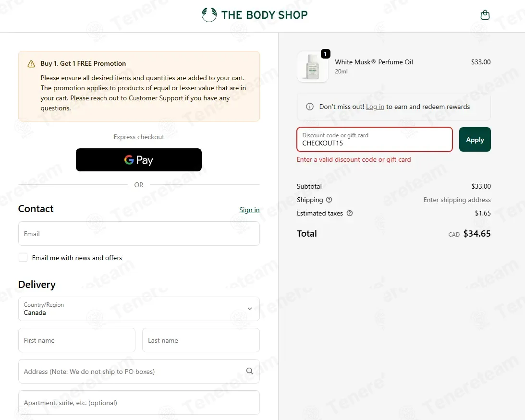The image size is (525, 420).
Task: Click 'Enter a valid discount code' error
Action: pos(354,160)
